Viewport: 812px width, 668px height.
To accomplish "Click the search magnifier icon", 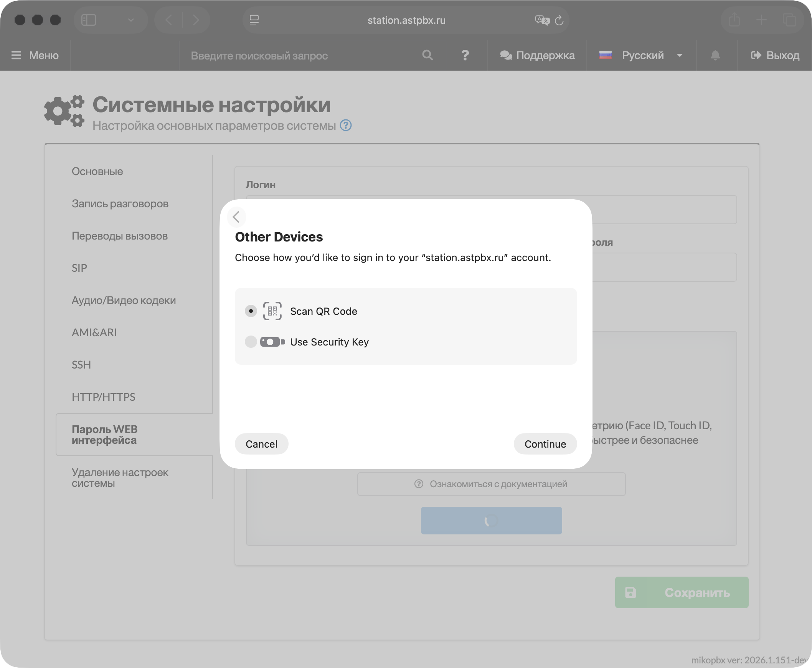I will point(427,55).
